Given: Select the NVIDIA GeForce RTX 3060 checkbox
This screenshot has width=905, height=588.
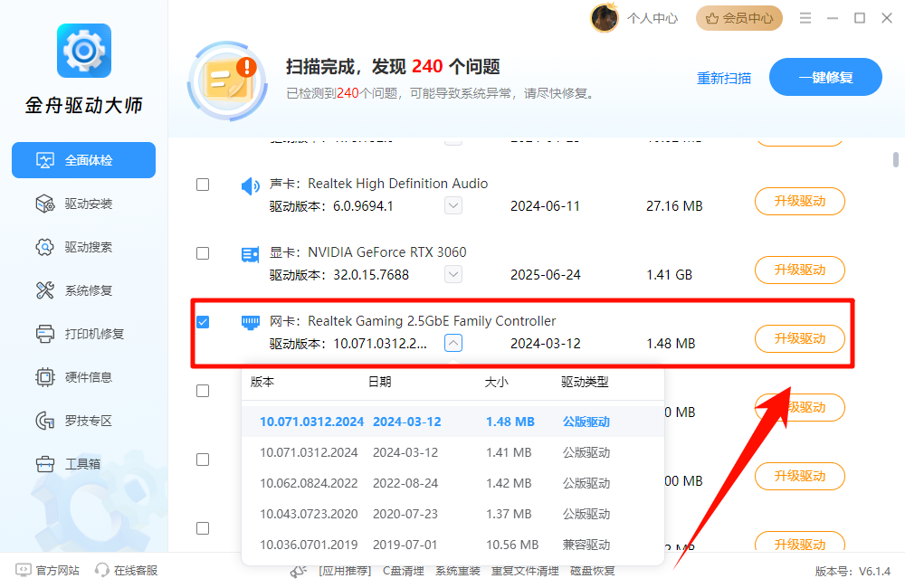Looking at the screenshot, I should coord(203,252).
